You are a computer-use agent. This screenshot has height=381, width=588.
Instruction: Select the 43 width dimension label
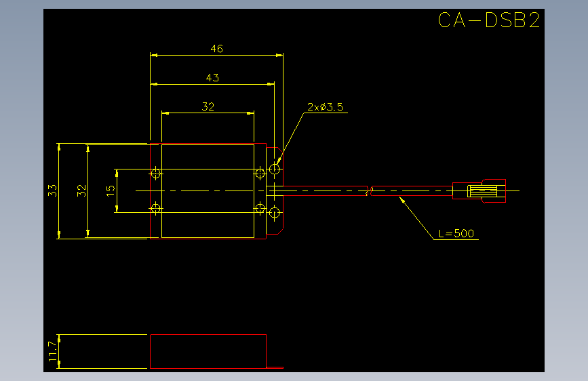point(213,78)
